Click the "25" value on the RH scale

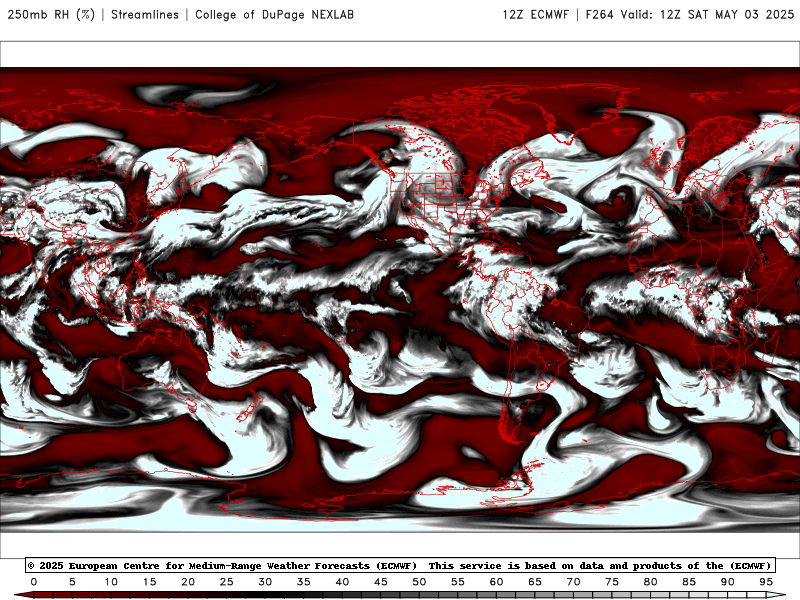pyautogui.click(x=227, y=582)
